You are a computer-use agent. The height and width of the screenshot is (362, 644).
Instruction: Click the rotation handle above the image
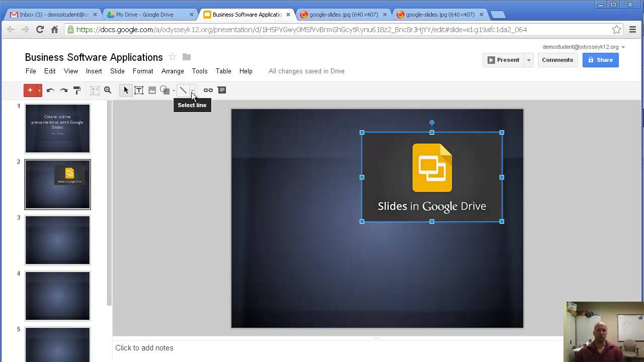coord(432,123)
